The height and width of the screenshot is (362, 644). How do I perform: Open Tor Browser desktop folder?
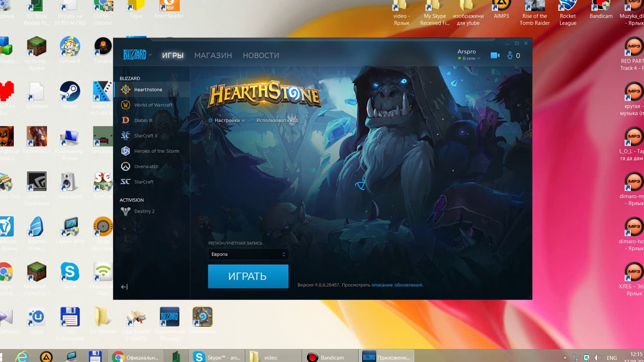[103, 320]
